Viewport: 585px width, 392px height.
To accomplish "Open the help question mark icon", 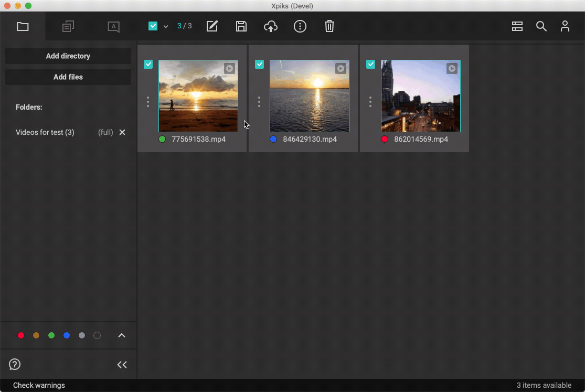I will tap(15, 364).
